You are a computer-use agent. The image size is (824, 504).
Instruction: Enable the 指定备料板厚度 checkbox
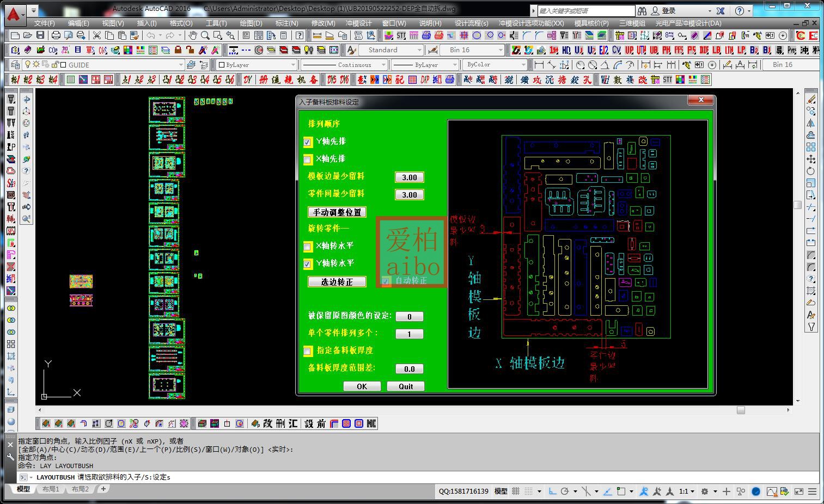tap(307, 351)
